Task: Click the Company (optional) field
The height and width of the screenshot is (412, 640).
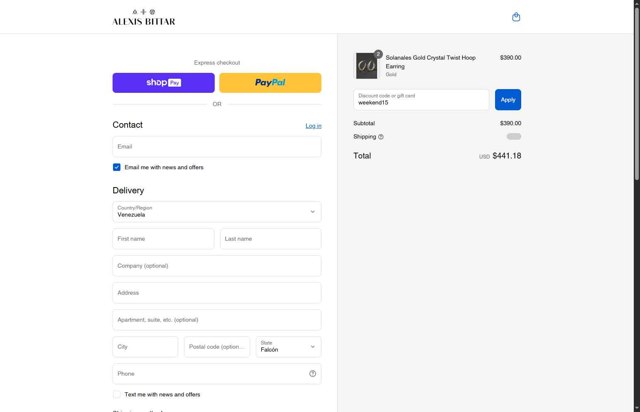Action: click(x=217, y=266)
